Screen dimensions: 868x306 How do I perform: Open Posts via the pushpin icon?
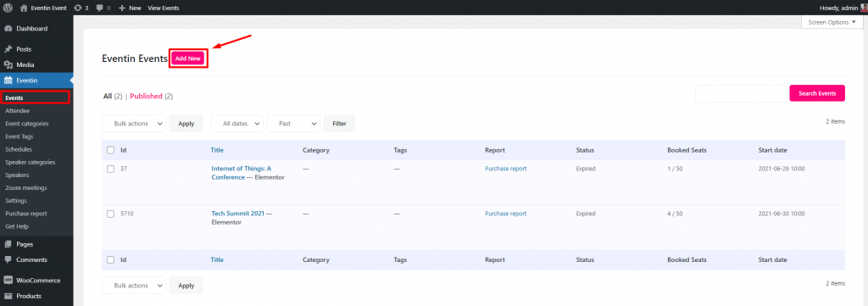8,49
